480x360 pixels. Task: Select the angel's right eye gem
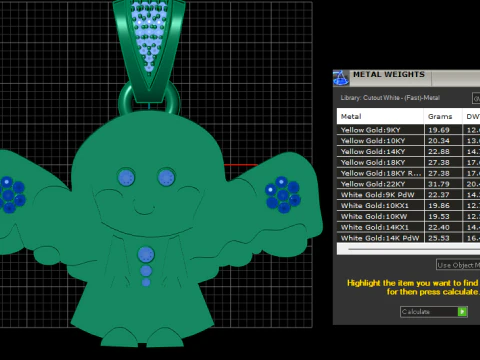click(166, 177)
